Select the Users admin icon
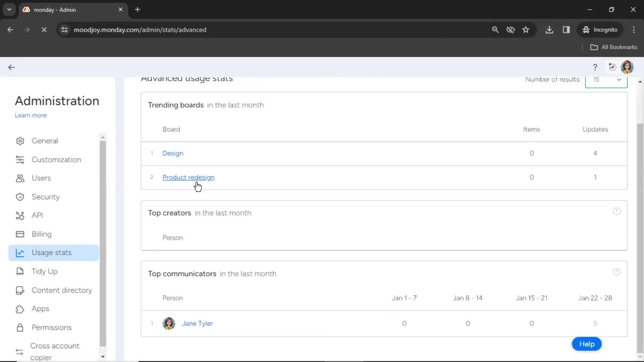The width and height of the screenshot is (644, 362). point(20,178)
